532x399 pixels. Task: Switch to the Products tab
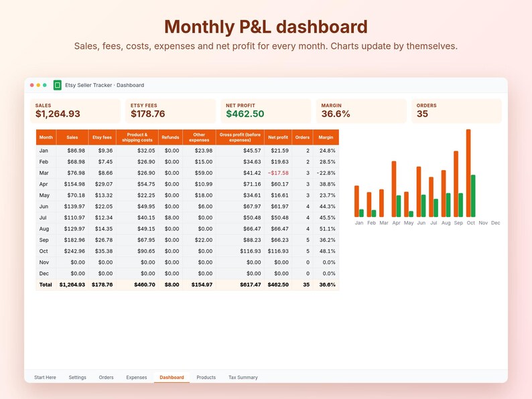coord(206,378)
